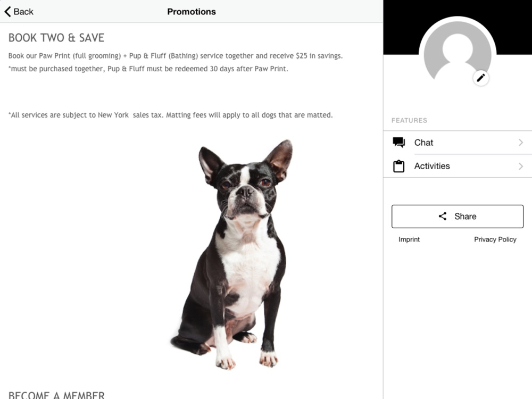Open the Chat feature item

(x=458, y=143)
